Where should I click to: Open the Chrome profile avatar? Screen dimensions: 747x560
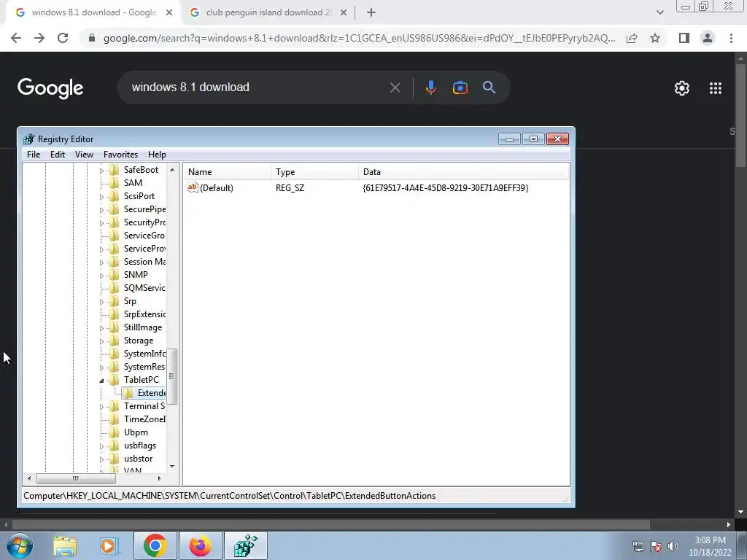(x=708, y=38)
